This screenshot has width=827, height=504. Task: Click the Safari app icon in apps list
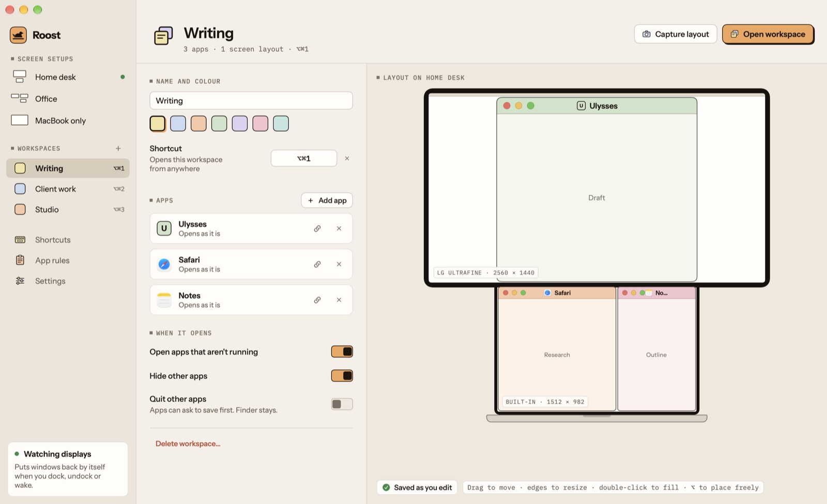point(164,264)
